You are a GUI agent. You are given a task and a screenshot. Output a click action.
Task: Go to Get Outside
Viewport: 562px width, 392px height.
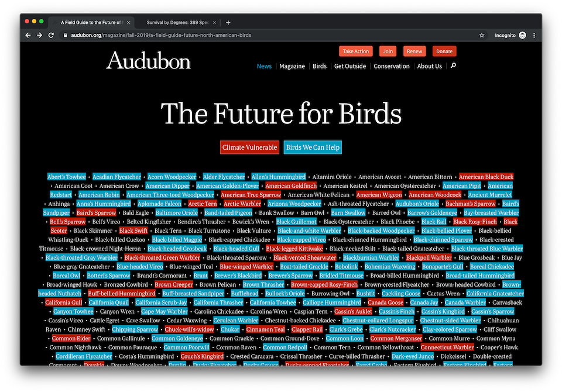pyautogui.click(x=350, y=66)
